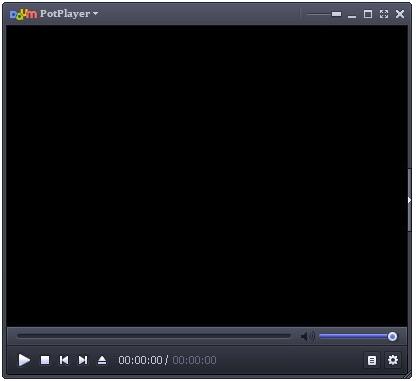Skip to the next track icon
Screen dimensions: 416x381
click(x=83, y=360)
